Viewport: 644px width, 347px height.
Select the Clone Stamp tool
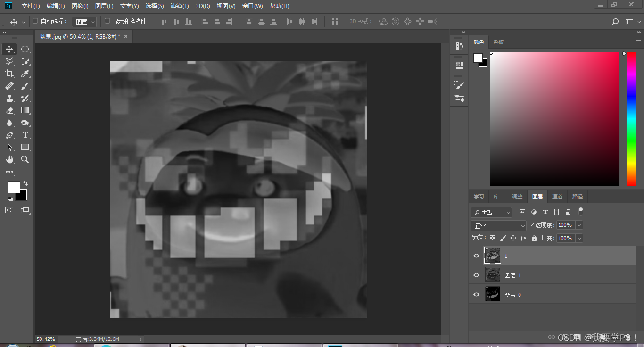tap(9, 98)
